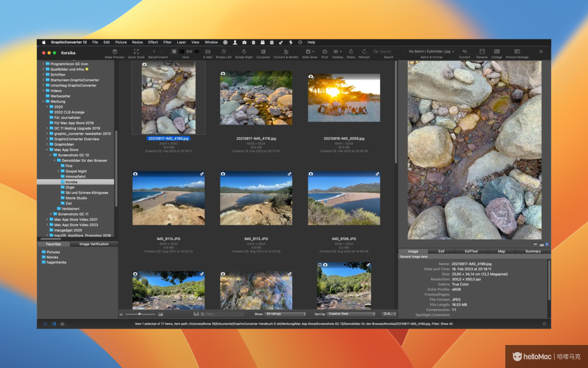Rotate the image left
The image size is (588, 368).
(224, 52)
